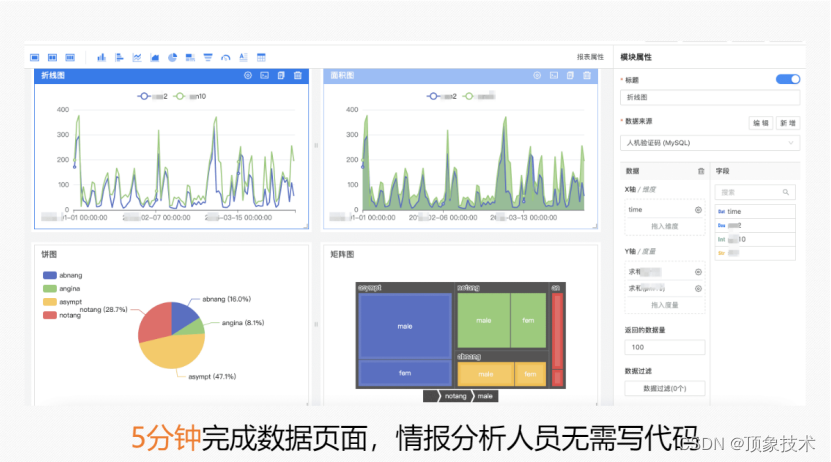Select the Int field ending in 10
The height and width of the screenshot is (462, 831).
pyautogui.click(x=755, y=239)
